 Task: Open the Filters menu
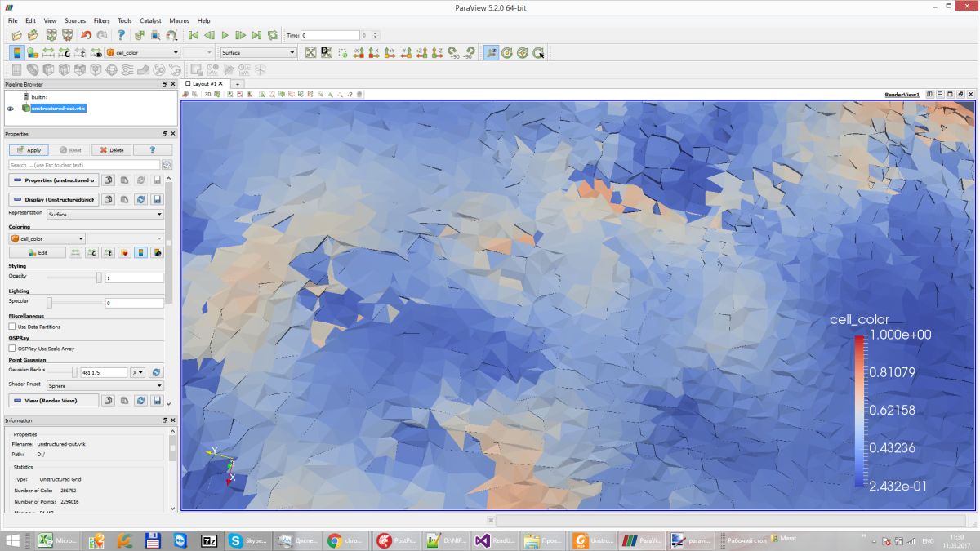(x=101, y=20)
